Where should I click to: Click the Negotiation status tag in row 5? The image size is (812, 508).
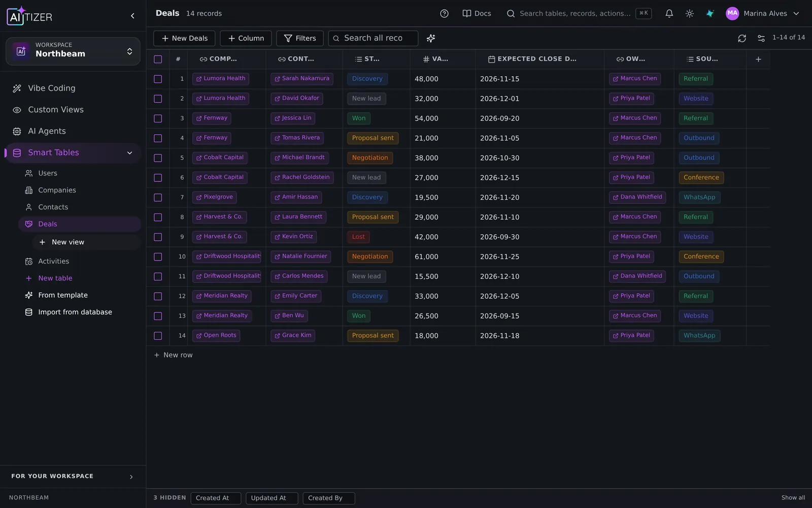(370, 158)
